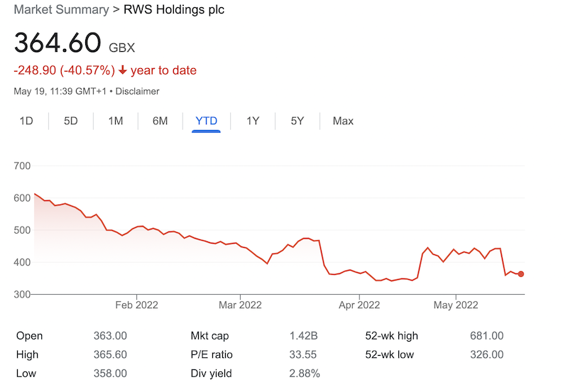Viewport: 568px width, 392px height.
Task: Click the 500 y-axis label
Action: click(x=22, y=230)
